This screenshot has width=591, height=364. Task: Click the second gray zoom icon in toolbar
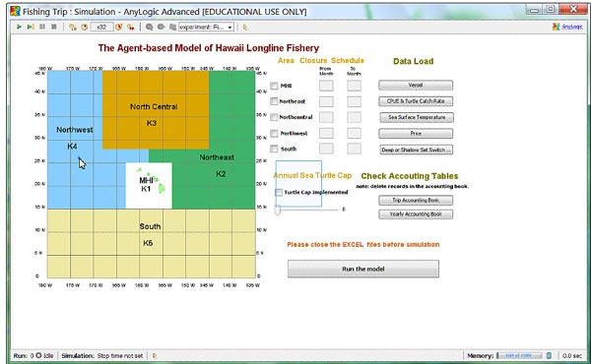pos(161,28)
